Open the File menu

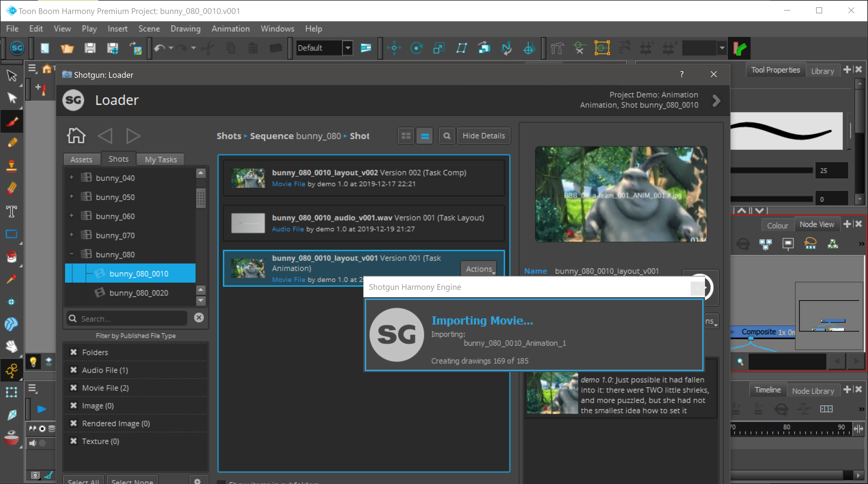[12, 29]
